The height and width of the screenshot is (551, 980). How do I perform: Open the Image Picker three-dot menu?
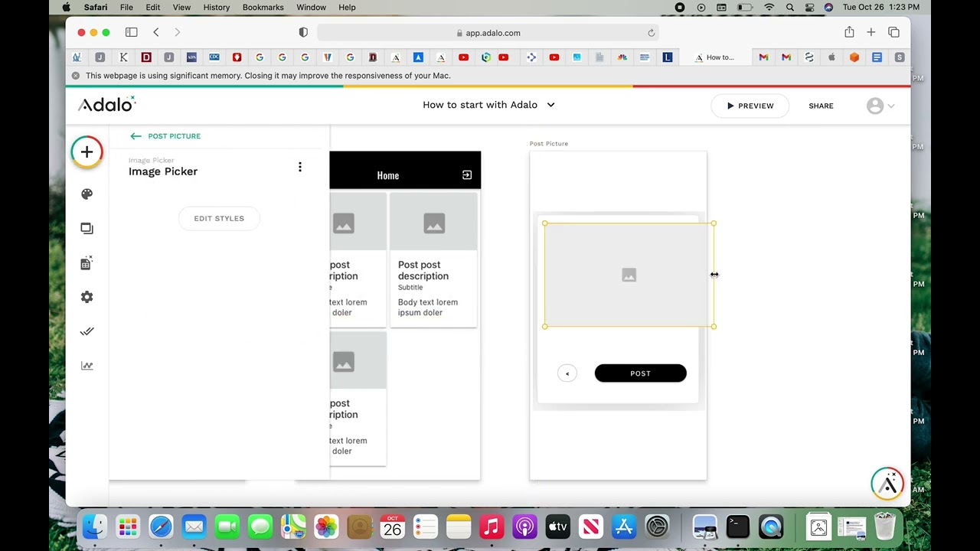tap(300, 167)
